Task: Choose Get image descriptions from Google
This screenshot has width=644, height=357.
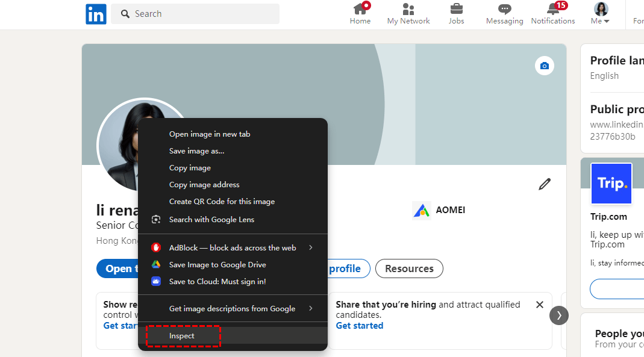Action: click(233, 308)
